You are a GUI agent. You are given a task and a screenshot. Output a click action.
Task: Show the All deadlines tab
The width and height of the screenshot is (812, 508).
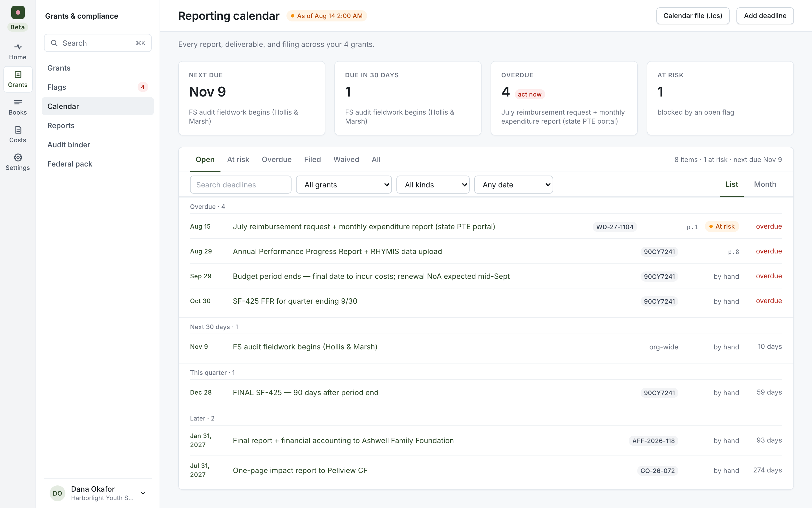pos(376,159)
